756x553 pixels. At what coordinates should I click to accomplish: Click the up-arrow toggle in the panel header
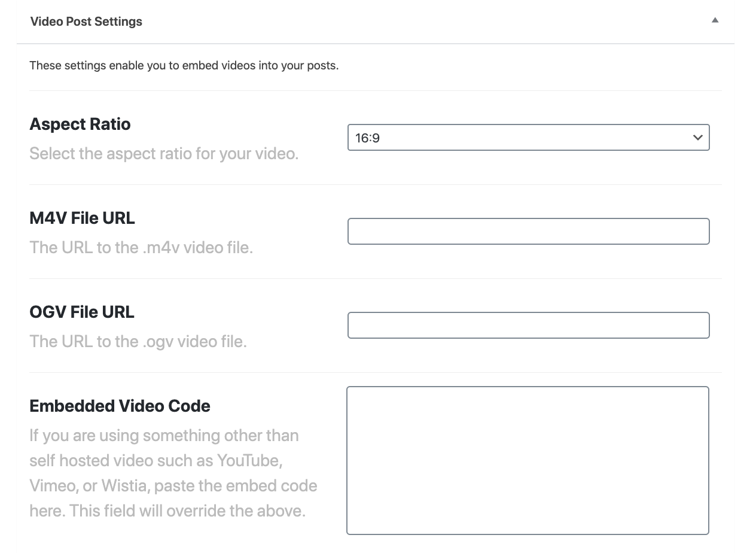pyautogui.click(x=715, y=20)
